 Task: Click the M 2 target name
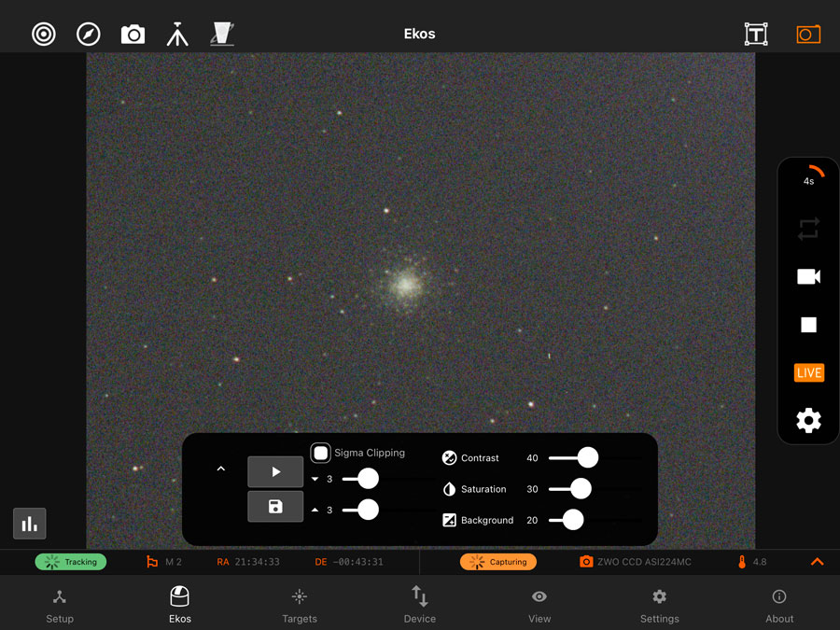tap(174, 562)
